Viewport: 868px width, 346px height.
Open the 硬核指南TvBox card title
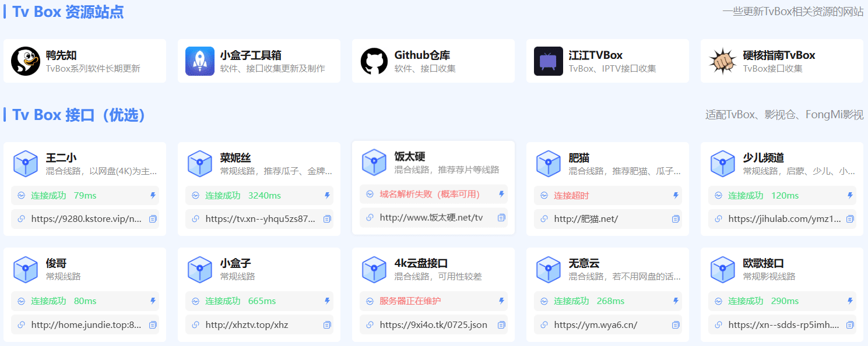tap(779, 55)
